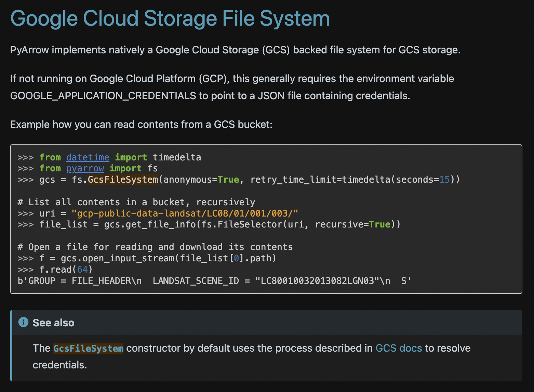Click the gcp-public-data-landsat URI string

pyautogui.click(x=185, y=213)
